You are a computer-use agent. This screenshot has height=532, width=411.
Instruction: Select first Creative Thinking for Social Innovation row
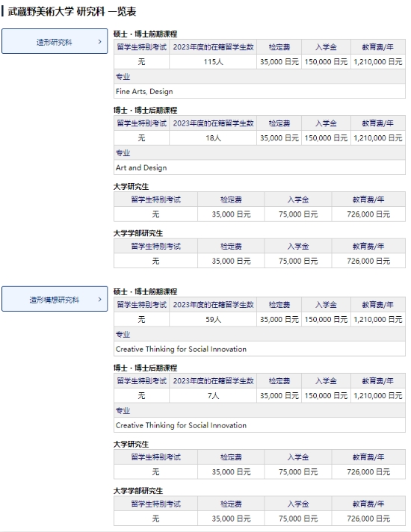coord(259,349)
